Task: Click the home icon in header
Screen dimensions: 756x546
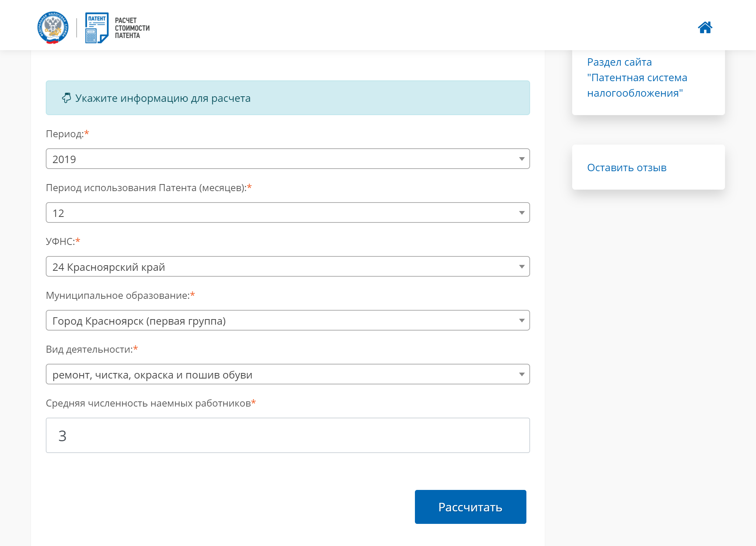Action: 705,27
